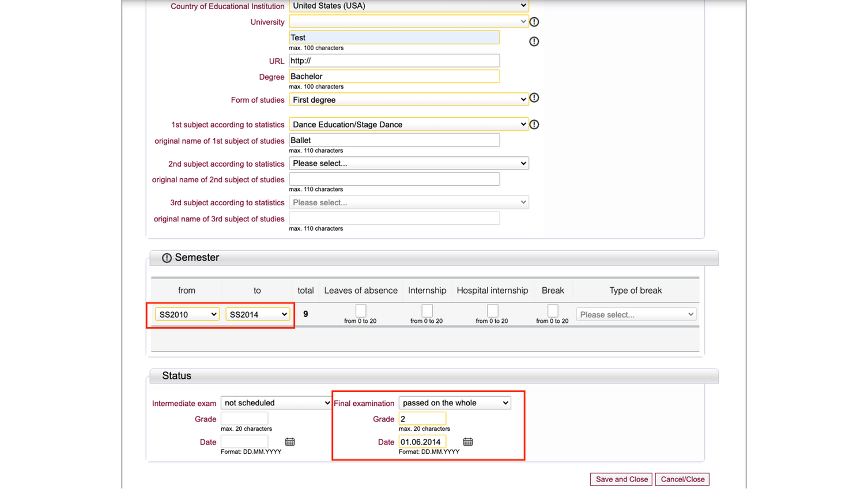Click the Degree input field
Image resolution: width=868 pixels, height=489 pixels.
pos(394,76)
